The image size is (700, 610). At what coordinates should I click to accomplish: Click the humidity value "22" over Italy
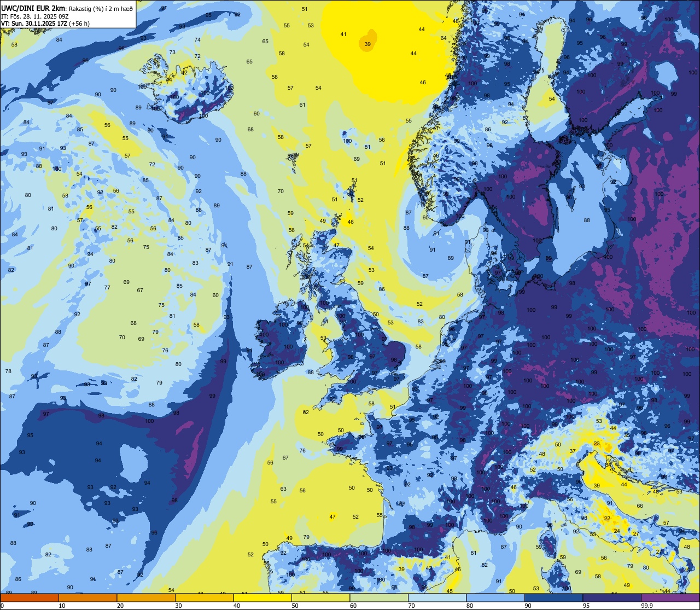tap(607, 518)
